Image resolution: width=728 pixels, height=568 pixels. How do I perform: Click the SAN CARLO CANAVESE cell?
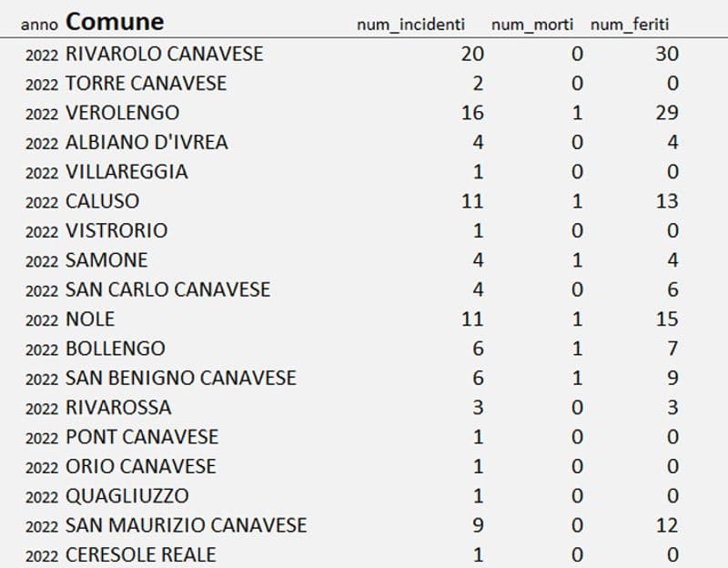tap(167, 289)
